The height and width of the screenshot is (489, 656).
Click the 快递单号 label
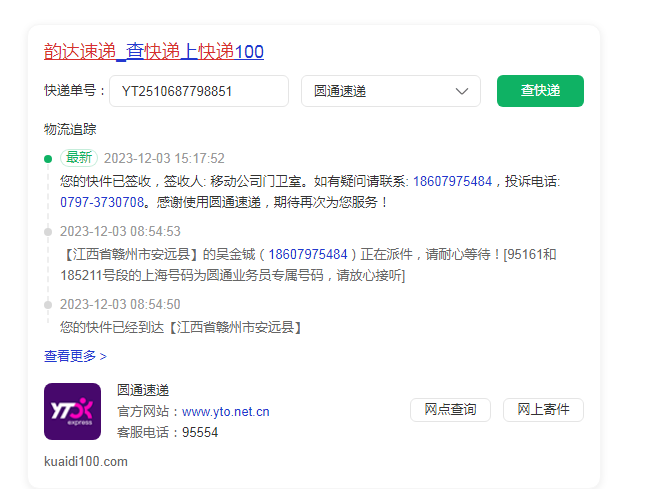[x=74, y=90]
